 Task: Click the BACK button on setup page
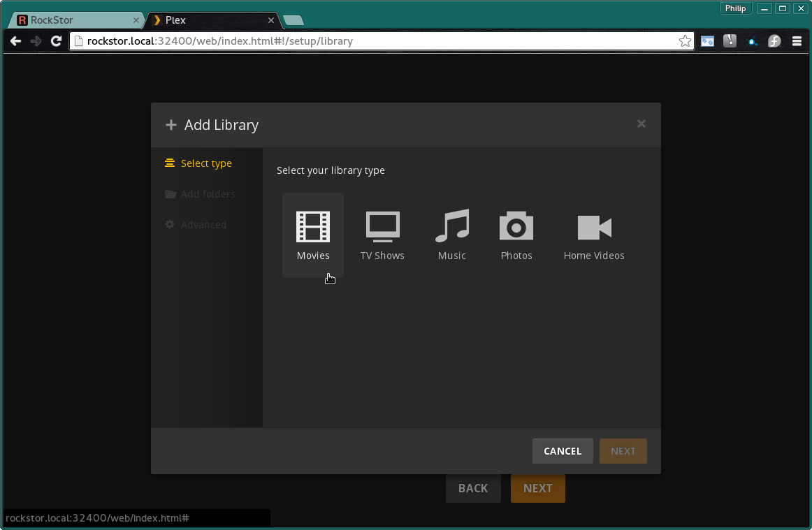pos(473,488)
